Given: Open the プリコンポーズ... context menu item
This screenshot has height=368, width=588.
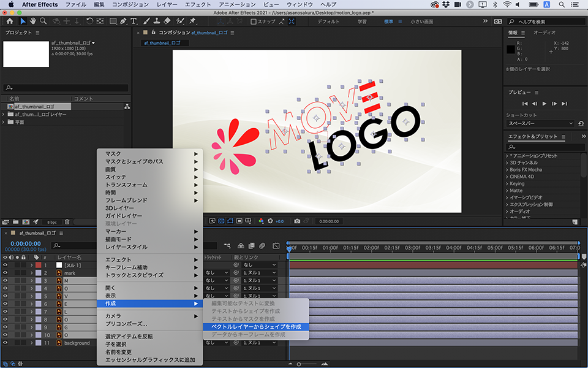Looking at the screenshot, I should click(x=126, y=324).
